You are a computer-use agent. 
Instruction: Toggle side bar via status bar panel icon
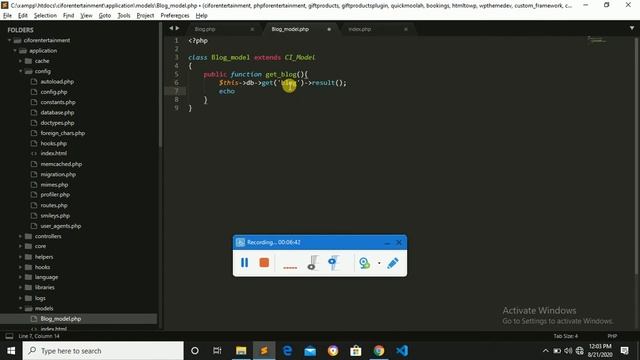[x=9, y=336]
